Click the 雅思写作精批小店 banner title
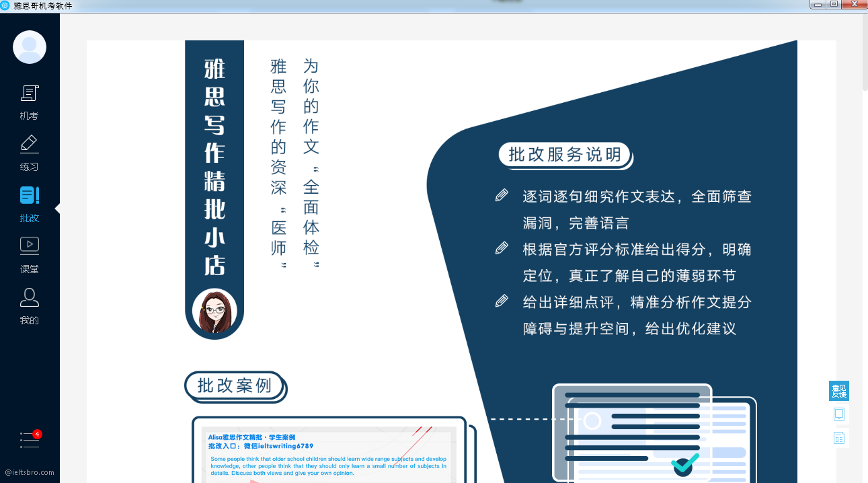 tap(214, 167)
